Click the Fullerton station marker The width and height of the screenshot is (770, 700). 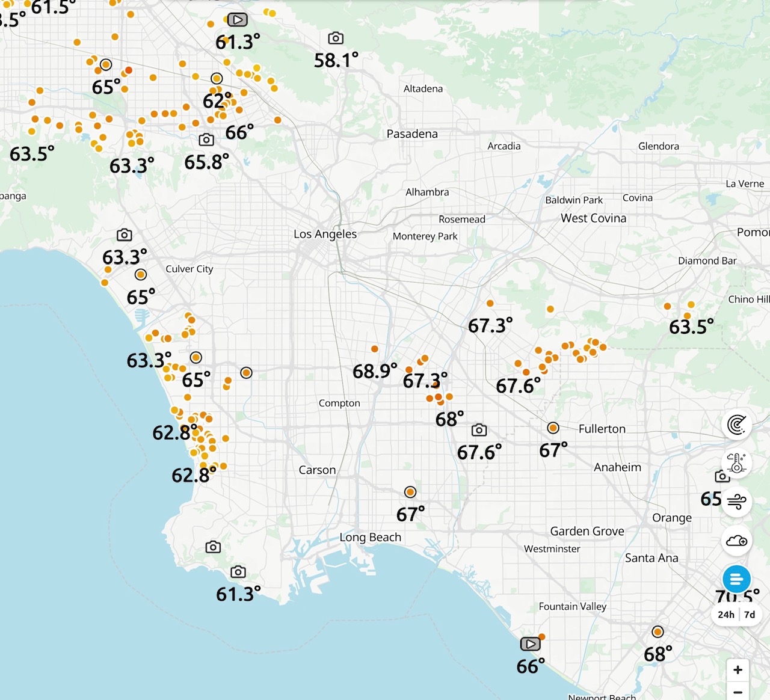tap(553, 428)
